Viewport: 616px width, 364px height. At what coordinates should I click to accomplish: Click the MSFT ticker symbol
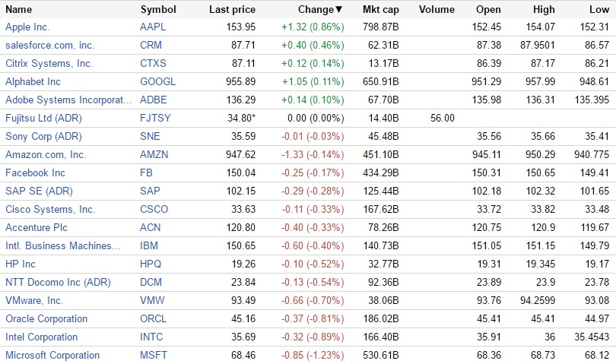(154, 356)
